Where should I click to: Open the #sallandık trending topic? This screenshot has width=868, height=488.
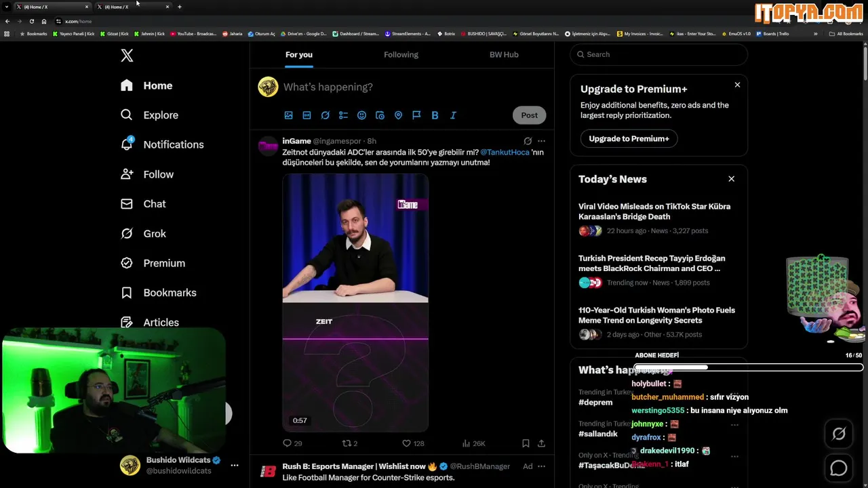coord(598,434)
